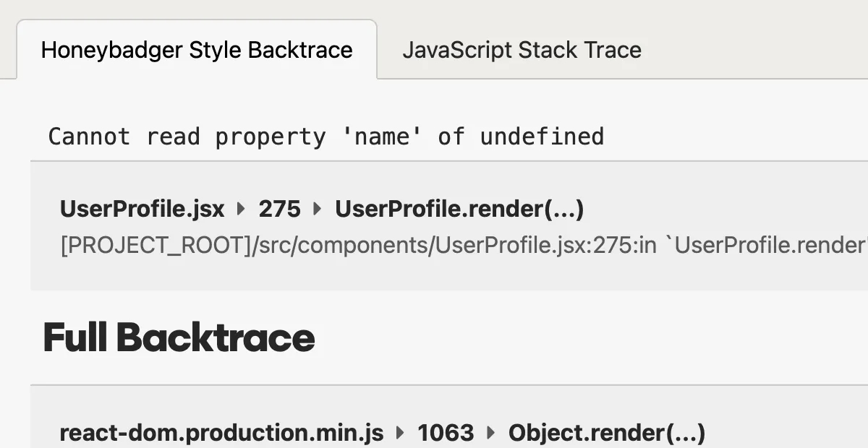Click the Object.render(...) method label
This screenshot has width=868, height=448.
[x=606, y=432]
